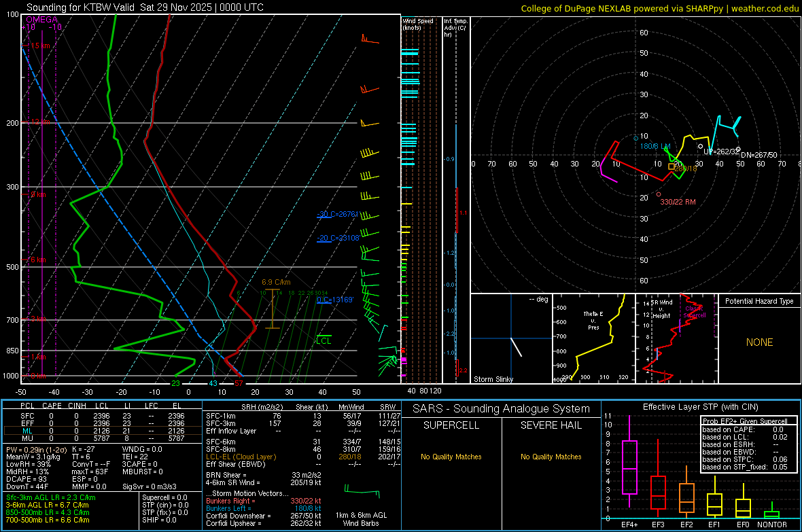Select the 'SFC-6km' kinematics row label
Image resolution: width=802 pixels, height=532 pixels.
click(221, 442)
